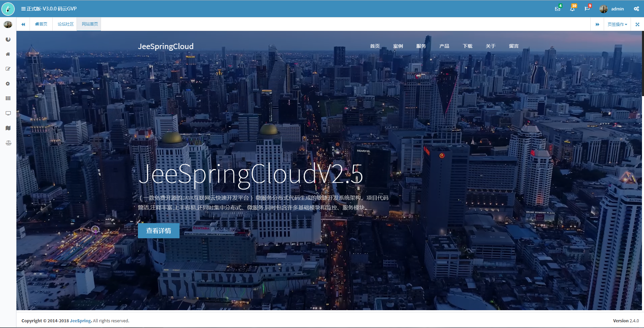
Task: Open the monitor desktop icon in the sidebar
Action: (x=8, y=113)
